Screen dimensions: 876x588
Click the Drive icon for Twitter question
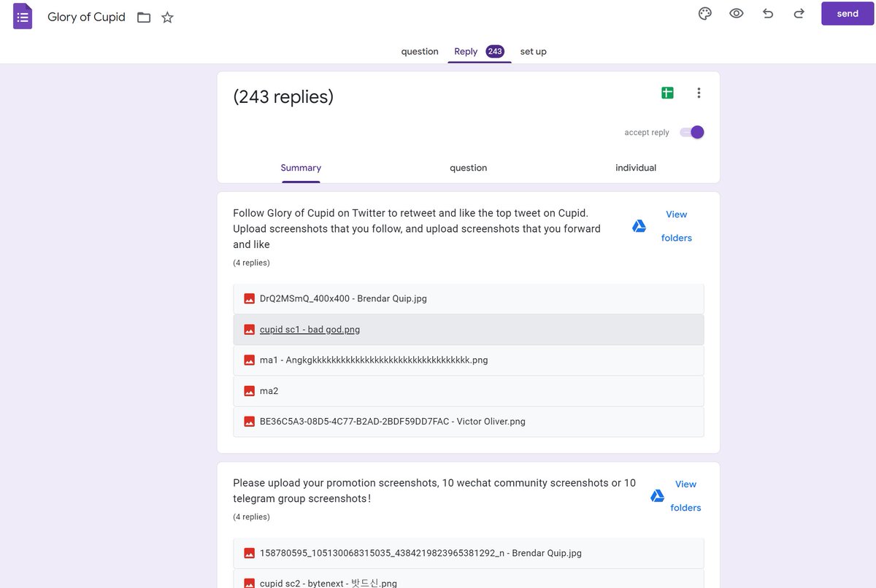(x=639, y=226)
